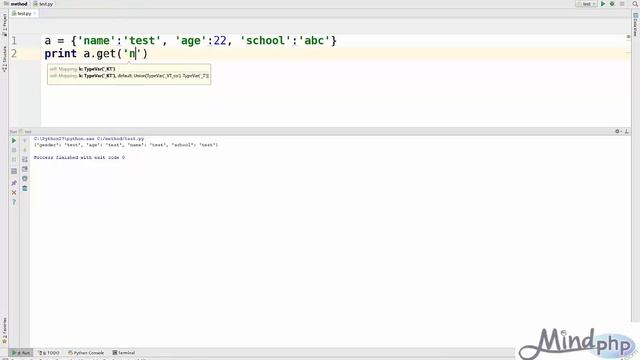The height and width of the screenshot is (360, 640).
Task: Close the run tab with red X icon
Action: point(14,192)
